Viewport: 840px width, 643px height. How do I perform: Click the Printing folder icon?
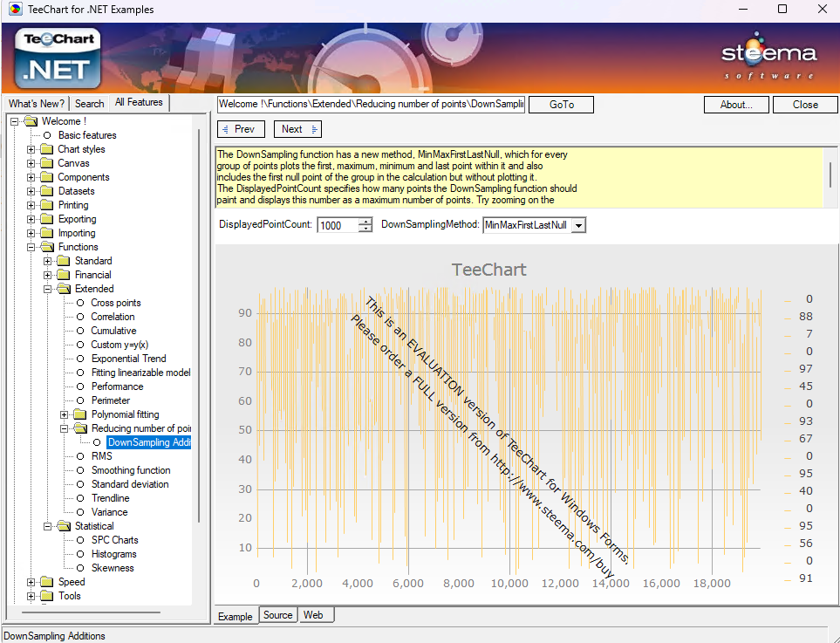click(x=47, y=205)
